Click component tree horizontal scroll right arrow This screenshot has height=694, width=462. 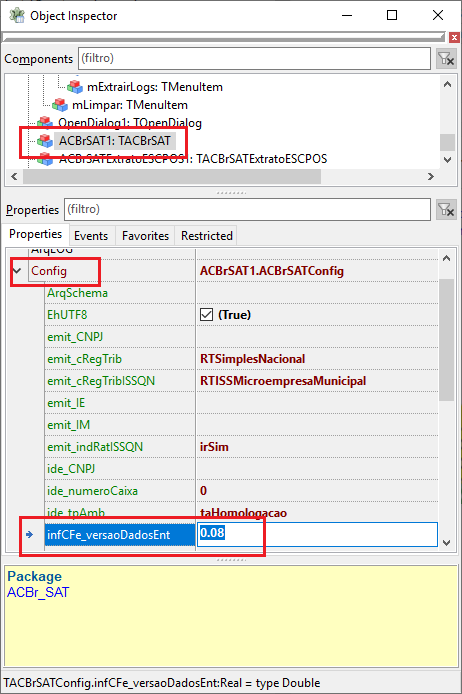point(431,177)
